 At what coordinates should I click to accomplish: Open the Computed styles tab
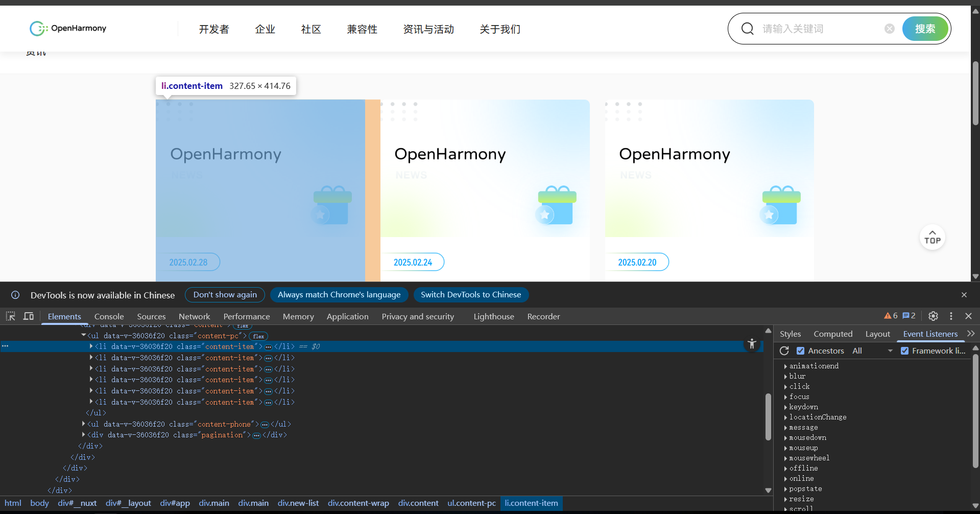click(x=832, y=334)
